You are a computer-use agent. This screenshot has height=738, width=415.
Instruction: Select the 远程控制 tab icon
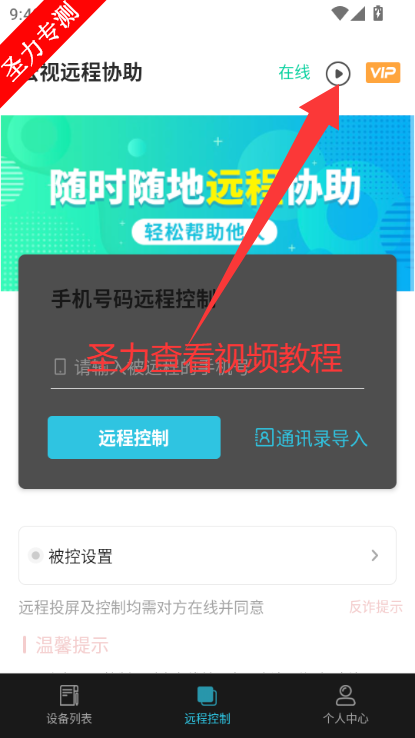pyautogui.click(x=207, y=696)
